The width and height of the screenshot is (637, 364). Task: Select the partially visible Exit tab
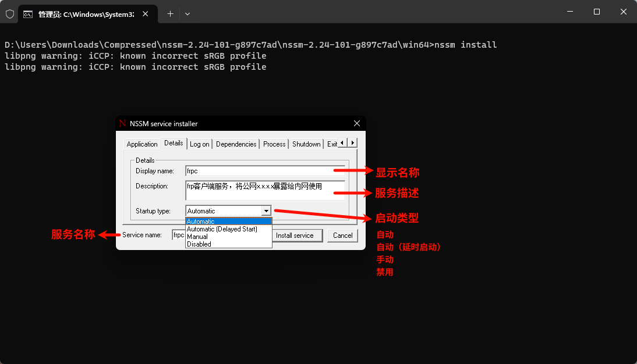pyautogui.click(x=331, y=144)
